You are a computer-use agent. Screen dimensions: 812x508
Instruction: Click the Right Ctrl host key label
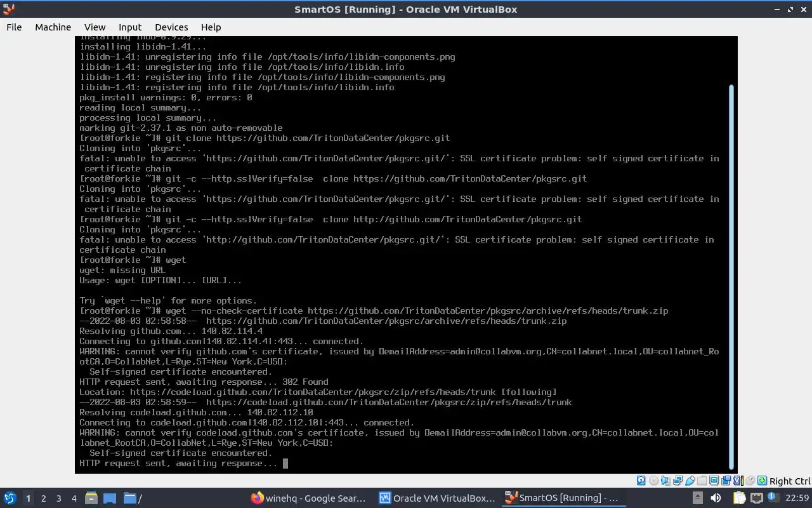point(790,481)
